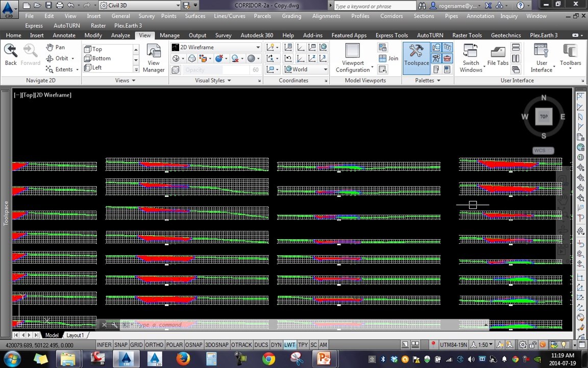Image resolution: width=588 pixels, height=368 pixels.
Task: Click the Opacity slider in Visual Styles
Action: [x=217, y=70]
